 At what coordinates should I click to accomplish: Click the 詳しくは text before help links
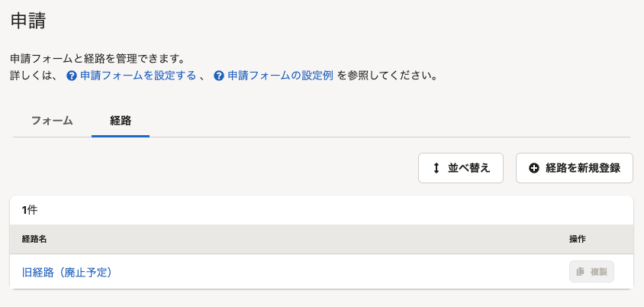click(36, 76)
